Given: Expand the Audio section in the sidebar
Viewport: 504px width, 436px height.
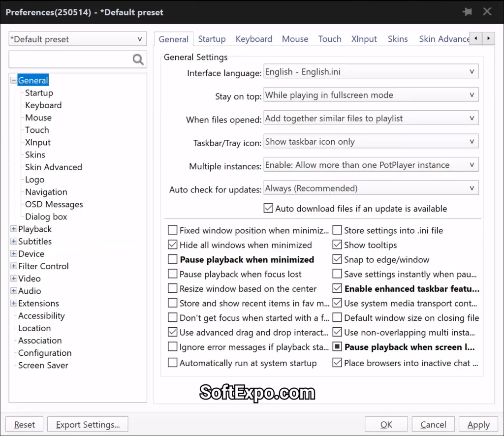Looking at the screenshot, I should (13, 291).
